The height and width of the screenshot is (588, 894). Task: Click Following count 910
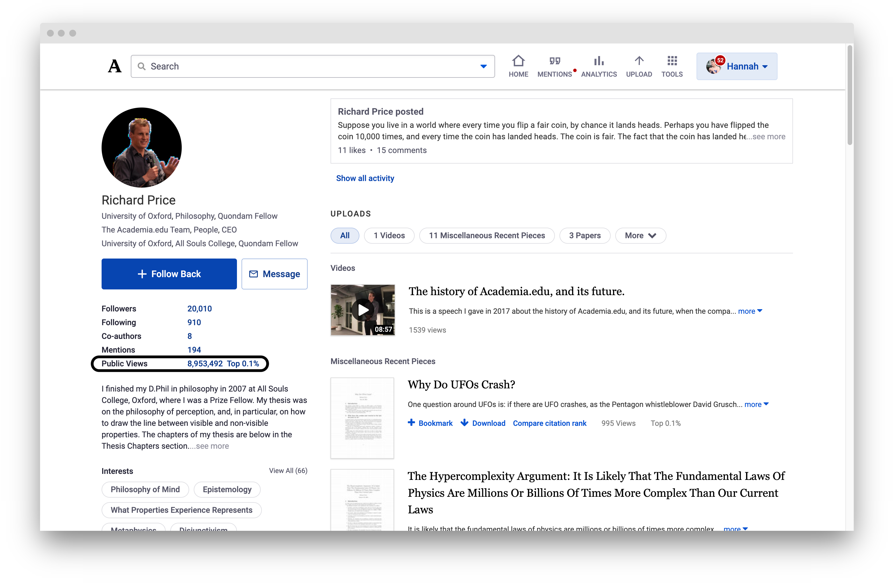point(194,323)
